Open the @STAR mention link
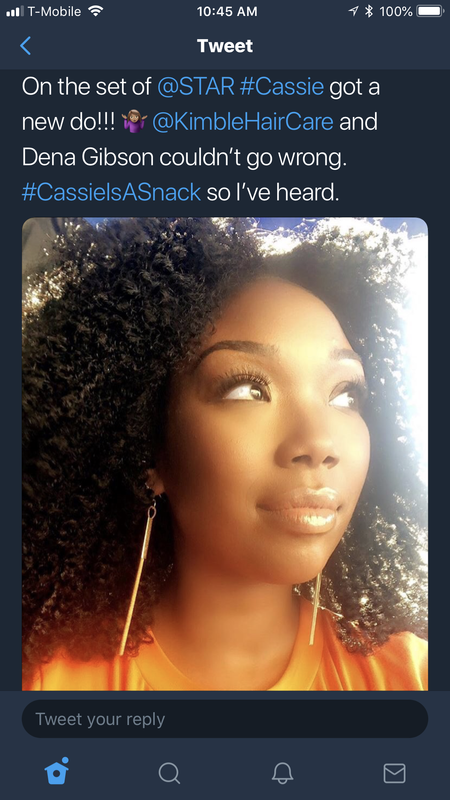 [196, 87]
